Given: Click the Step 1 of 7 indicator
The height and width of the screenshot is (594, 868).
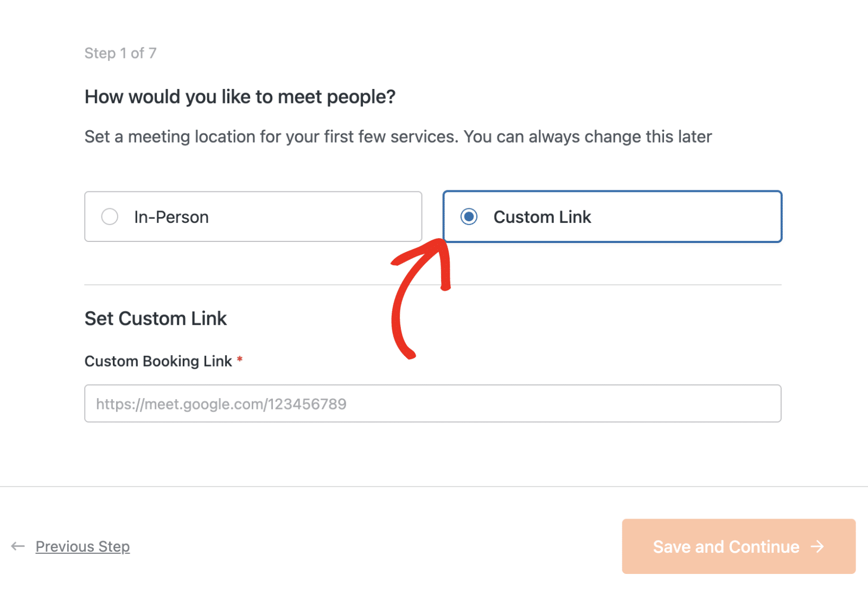Looking at the screenshot, I should coord(120,53).
